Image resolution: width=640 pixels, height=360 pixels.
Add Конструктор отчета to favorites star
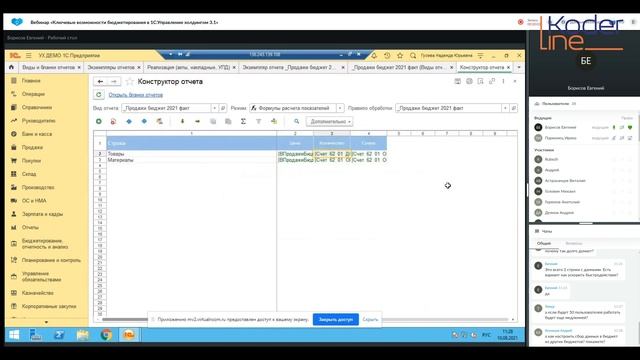129,82
